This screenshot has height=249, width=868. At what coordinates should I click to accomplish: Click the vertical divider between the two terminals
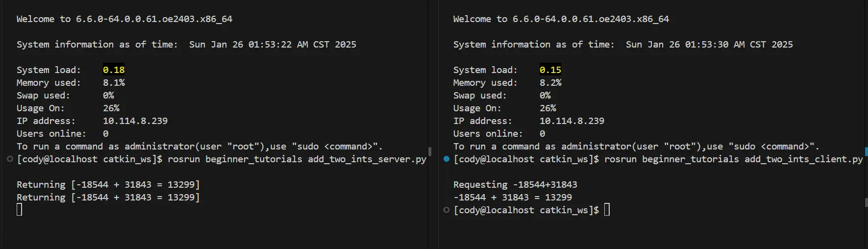click(433, 98)
